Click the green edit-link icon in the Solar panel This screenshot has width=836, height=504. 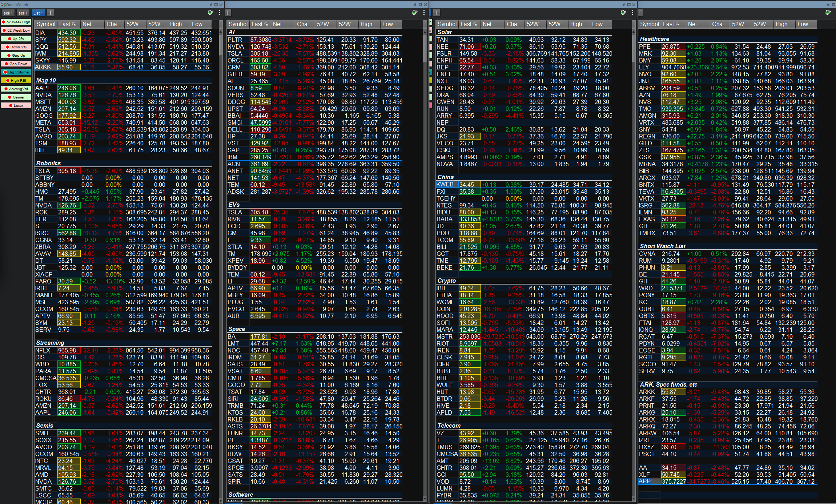click(623, 13)
